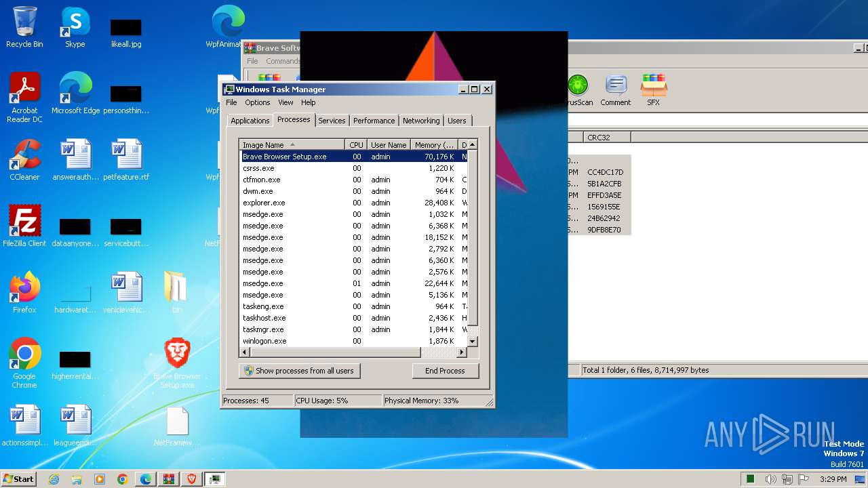
Task: Open Windows Media Player taskbar icon
Action: (100, 479)
